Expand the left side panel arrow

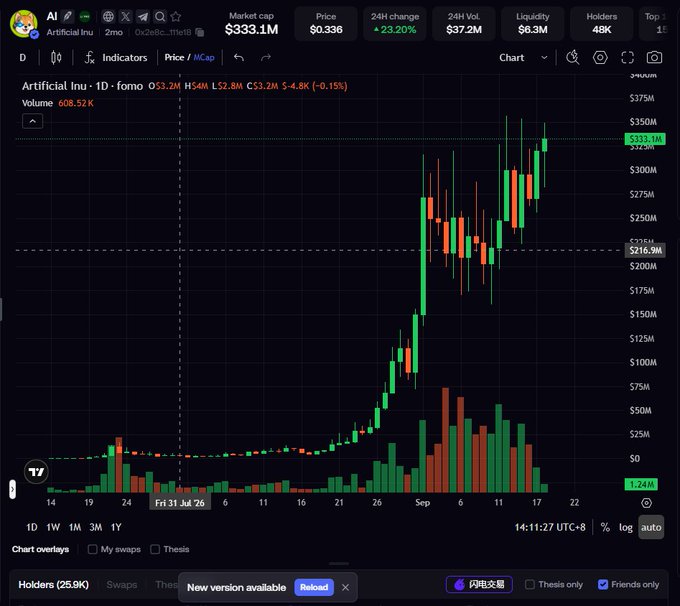[x=12, y=489]
